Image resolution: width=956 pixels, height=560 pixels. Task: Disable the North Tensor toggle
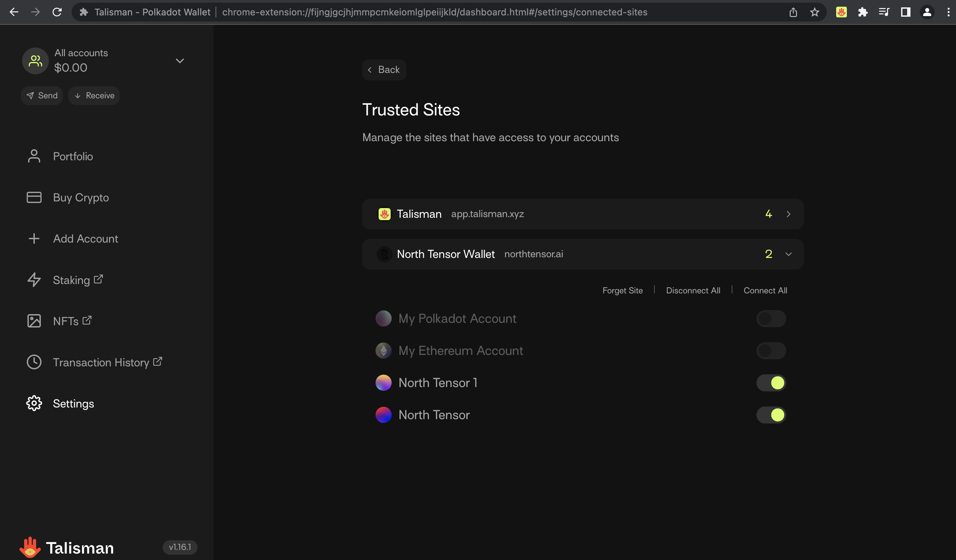[771, 415]
